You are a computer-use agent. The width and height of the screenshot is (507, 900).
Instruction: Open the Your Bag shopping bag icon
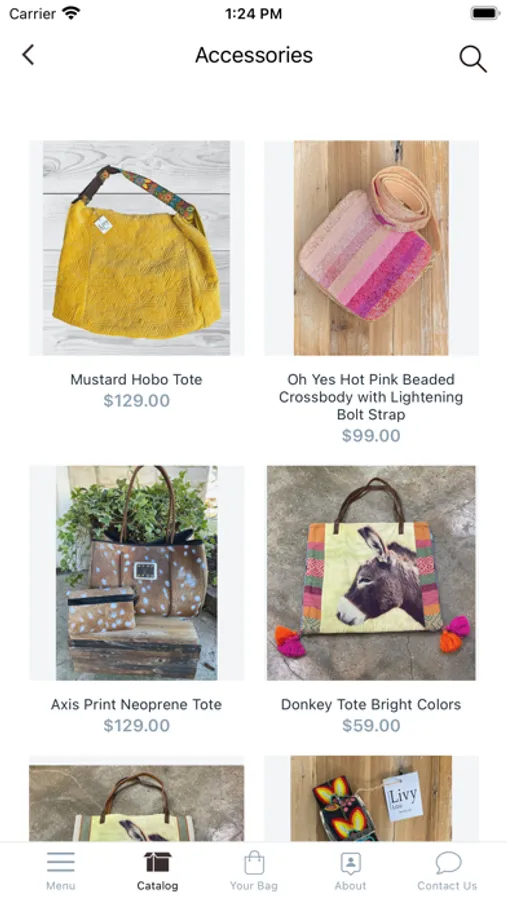[x=254, y=862]
